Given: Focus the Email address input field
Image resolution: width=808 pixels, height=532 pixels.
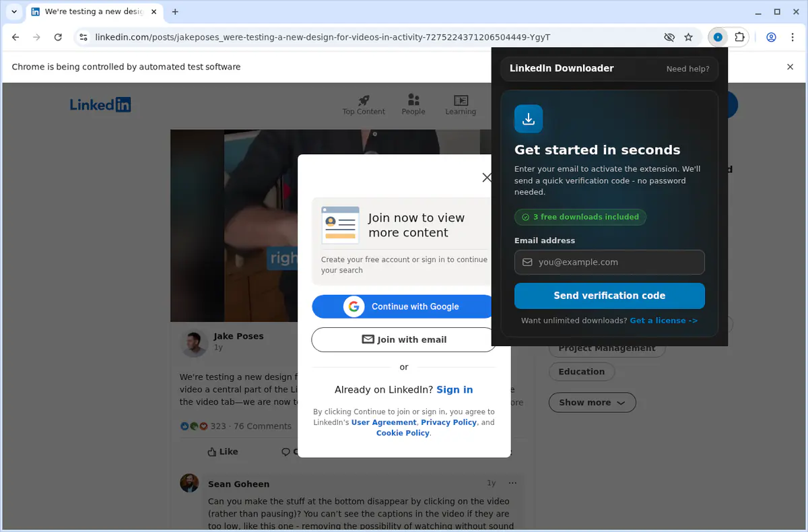Looking at the screenshot, I should click(x=609, y=262).
